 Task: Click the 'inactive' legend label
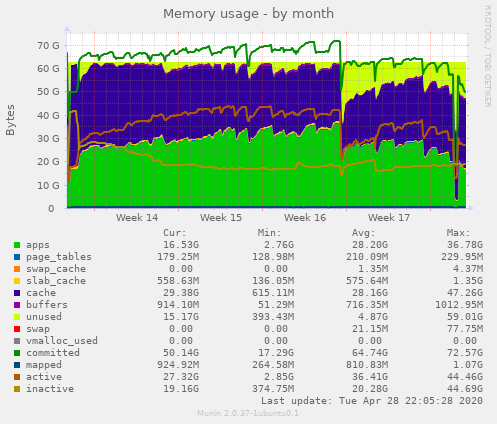50,389
